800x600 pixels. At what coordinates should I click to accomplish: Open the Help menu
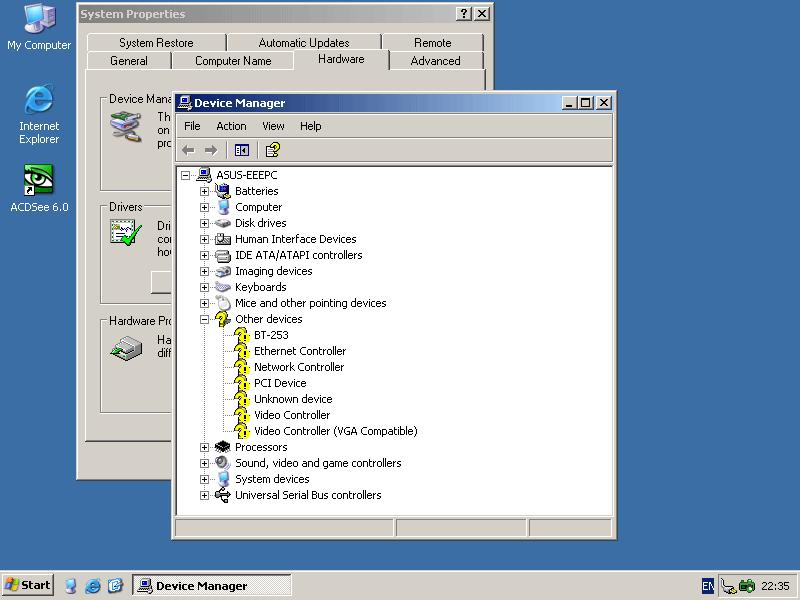point(310,126)
